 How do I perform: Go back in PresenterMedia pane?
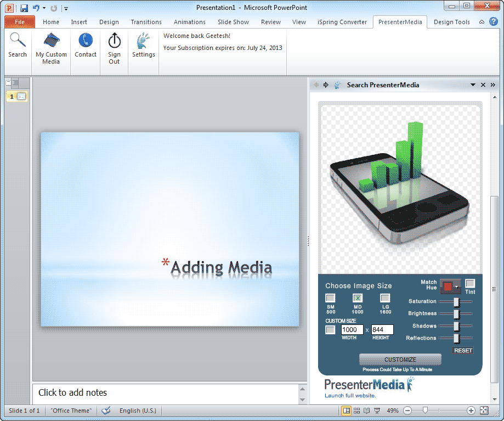pos(316,85)
